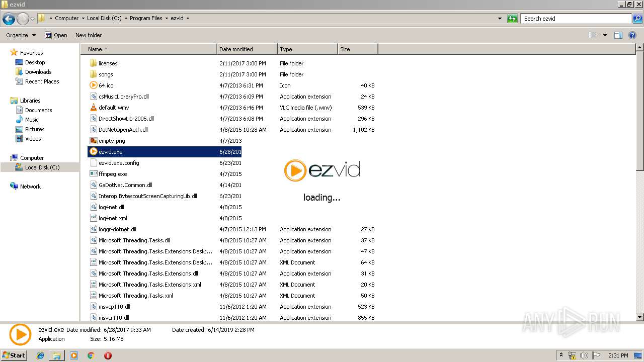Click inside the Search ezvid field

[577, 19]
